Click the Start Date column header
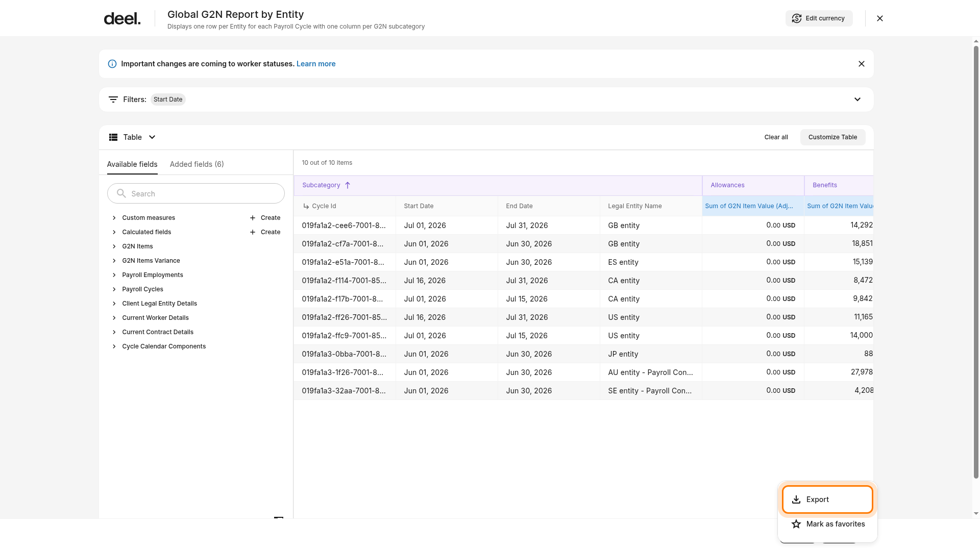This screenshot has height=551, width=980. pos(447,206)
